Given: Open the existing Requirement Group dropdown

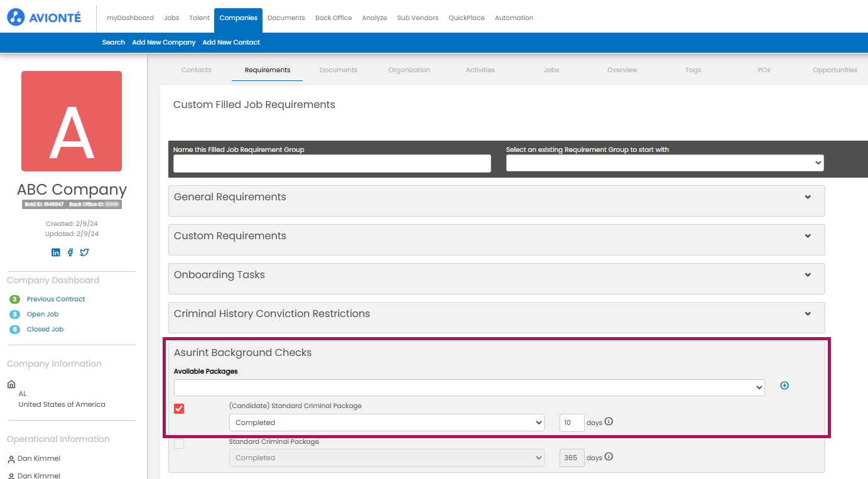Looking at the screenshot, I should (x=665, y=163).
